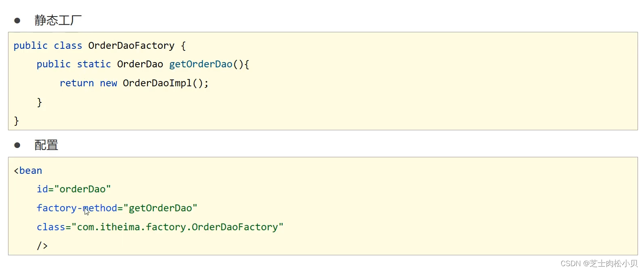The width and height of the screenshot is (644, 271).
Task: Click com.itheima.factory.OrderDaoFactory class value
Action: pos(177,227)
